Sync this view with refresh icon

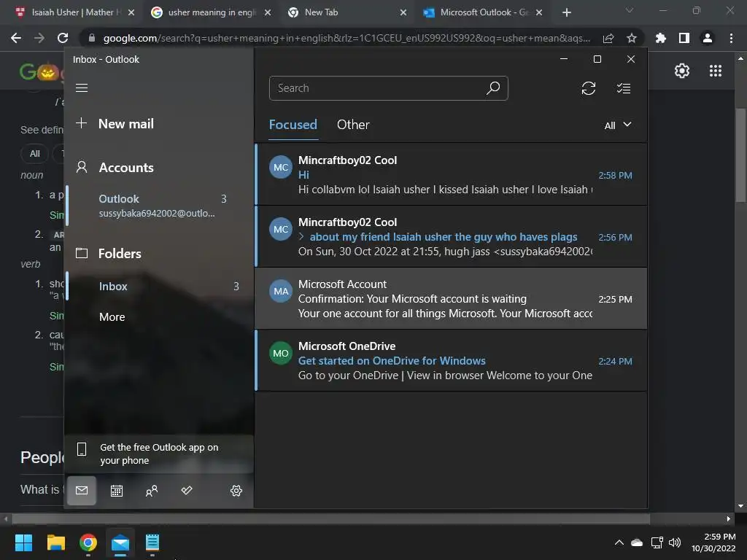pyautogui.click(x=589, y=88)
